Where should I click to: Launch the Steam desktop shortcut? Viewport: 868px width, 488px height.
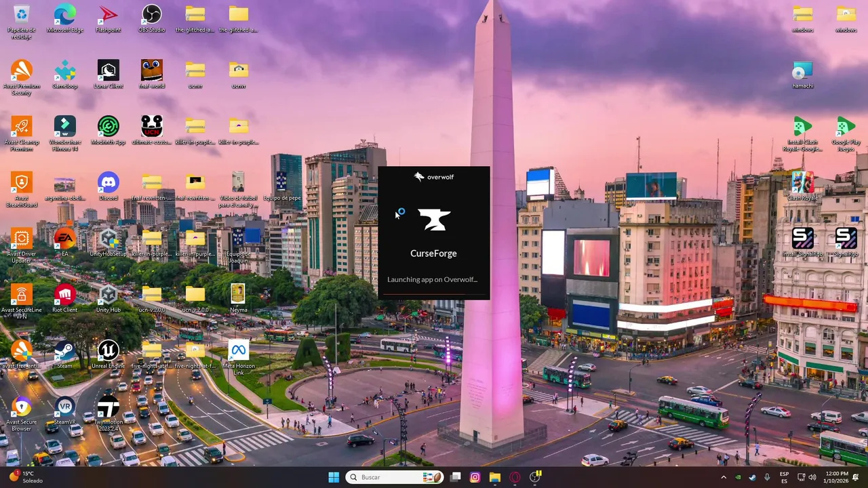tap(65, 355)
